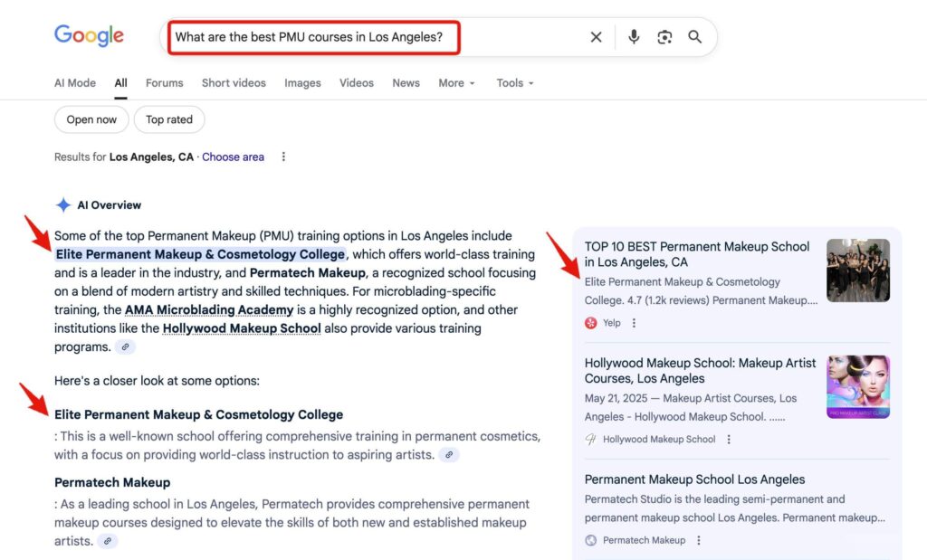The height and width of the screenshot is (560, 927).
Task: Select the All results tab
Action: pos(120,82)
